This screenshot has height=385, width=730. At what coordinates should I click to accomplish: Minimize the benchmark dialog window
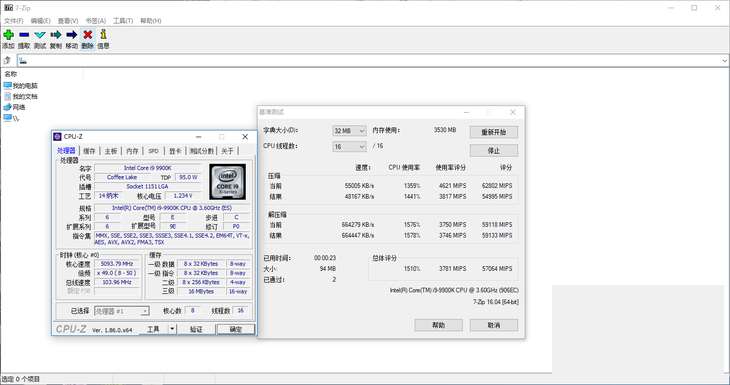(466, 112)
